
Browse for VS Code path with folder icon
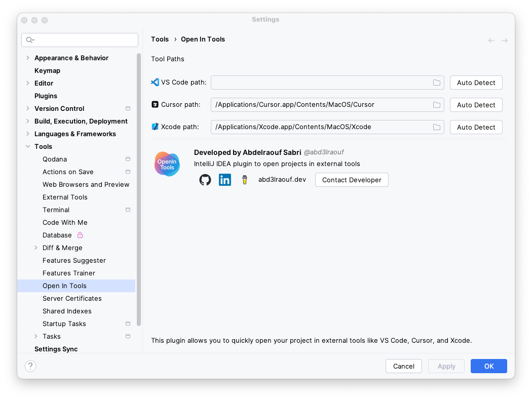click(x=436, y=82)
